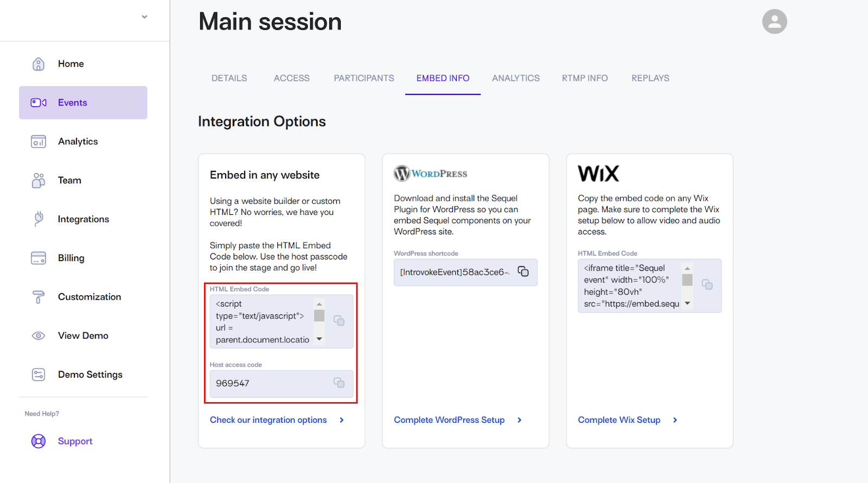The image size is (868, 483).
Task: Switch to the RTMP INFO tab
Action: coord(585,78)
